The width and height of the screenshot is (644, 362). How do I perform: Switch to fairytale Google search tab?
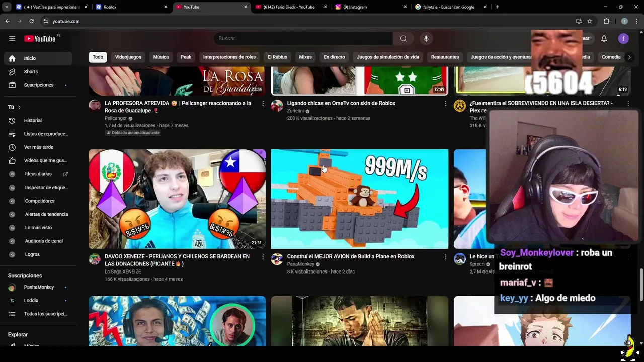coord(450,7)
